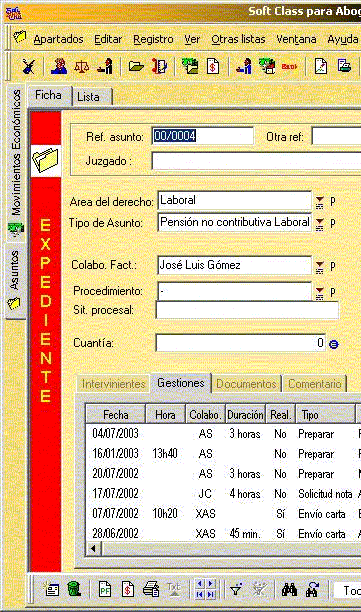Click the P button beside Tipo de Asunto

pyautogui.click(x=333, y=224)
